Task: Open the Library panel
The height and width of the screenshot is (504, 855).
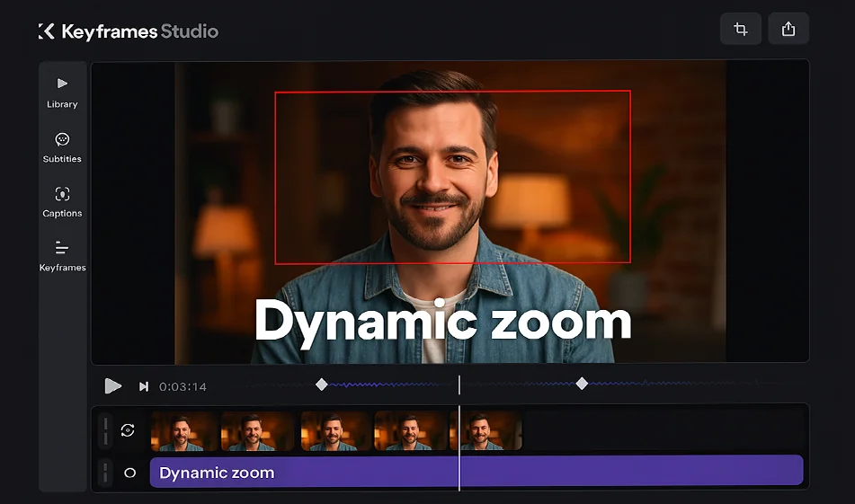Action: point(62,92)
